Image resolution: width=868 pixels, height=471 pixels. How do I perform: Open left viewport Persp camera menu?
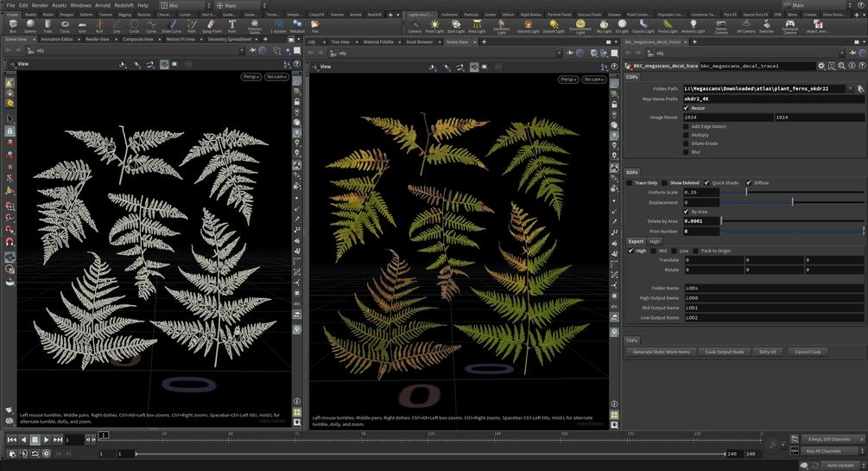pyautogui.click(x=250, y=76)
